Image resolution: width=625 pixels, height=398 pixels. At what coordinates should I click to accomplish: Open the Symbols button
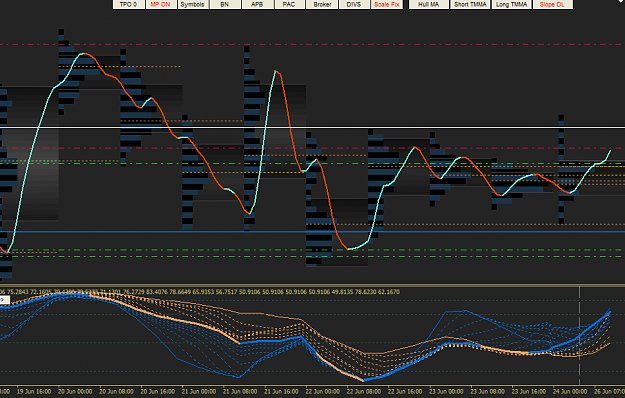[192, 4]
